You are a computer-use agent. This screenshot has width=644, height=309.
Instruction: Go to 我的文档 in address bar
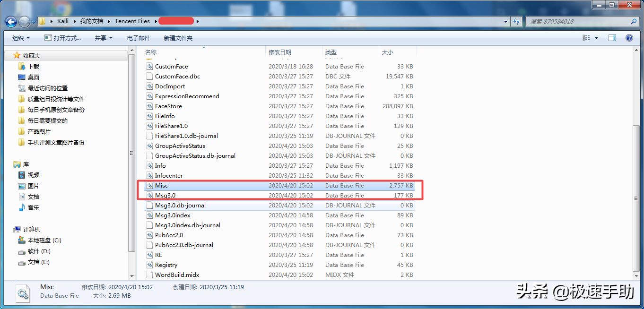click(91, 21)
